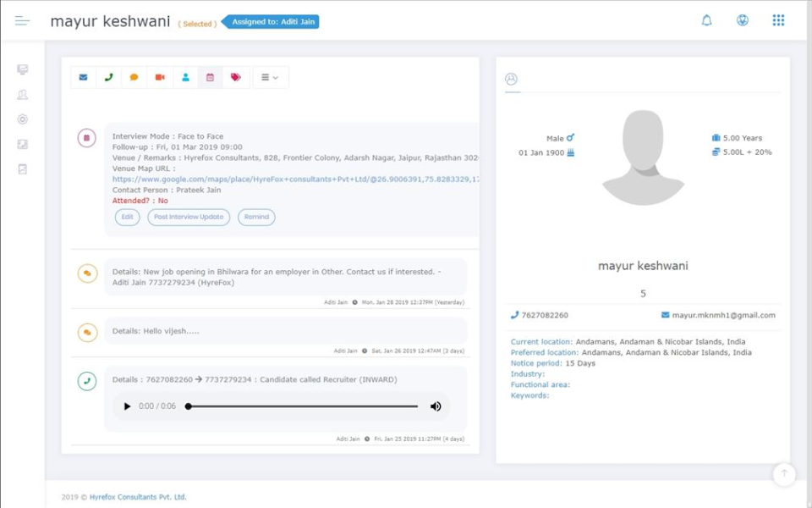Open the email composer icon in toolbar
This screenshot has height=508, width=812.
83,77
